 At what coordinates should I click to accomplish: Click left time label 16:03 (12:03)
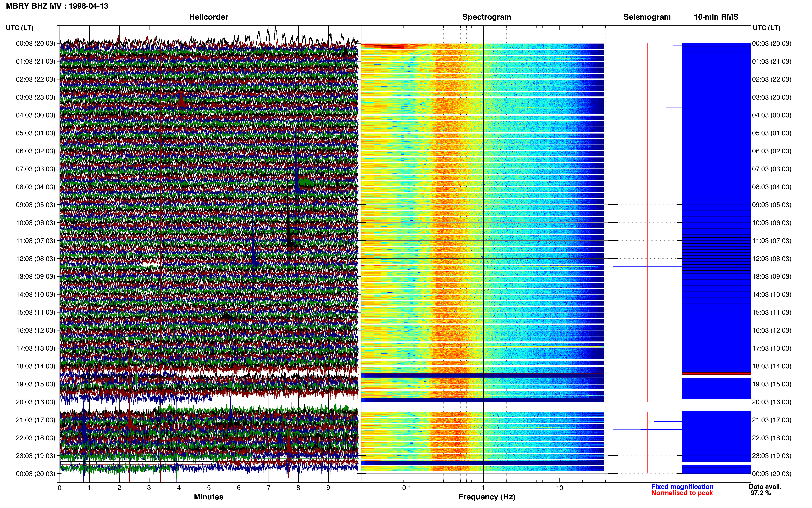[x=36, y=330]
